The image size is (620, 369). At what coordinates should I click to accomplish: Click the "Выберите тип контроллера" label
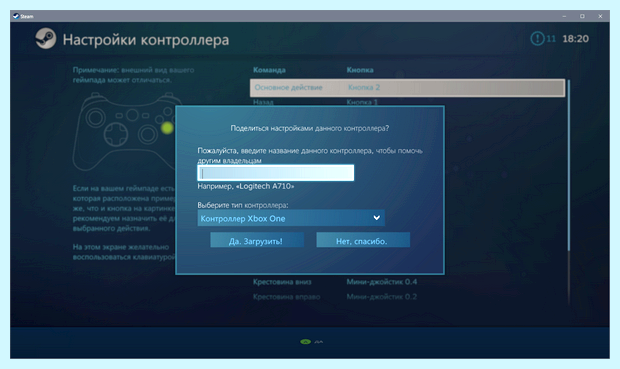[x=243, y=205]
